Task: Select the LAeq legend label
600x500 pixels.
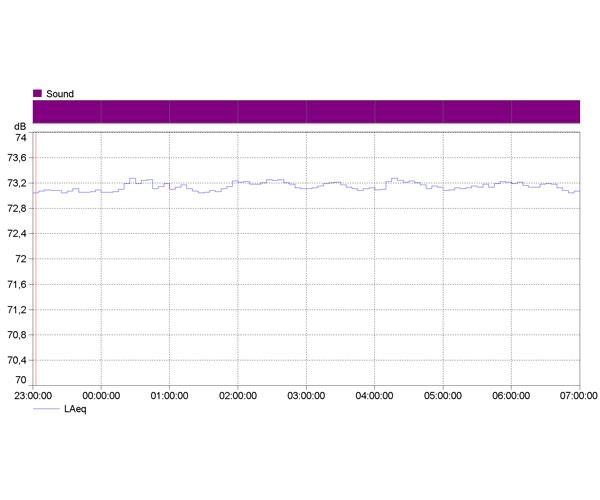Action: pos(76,410)
